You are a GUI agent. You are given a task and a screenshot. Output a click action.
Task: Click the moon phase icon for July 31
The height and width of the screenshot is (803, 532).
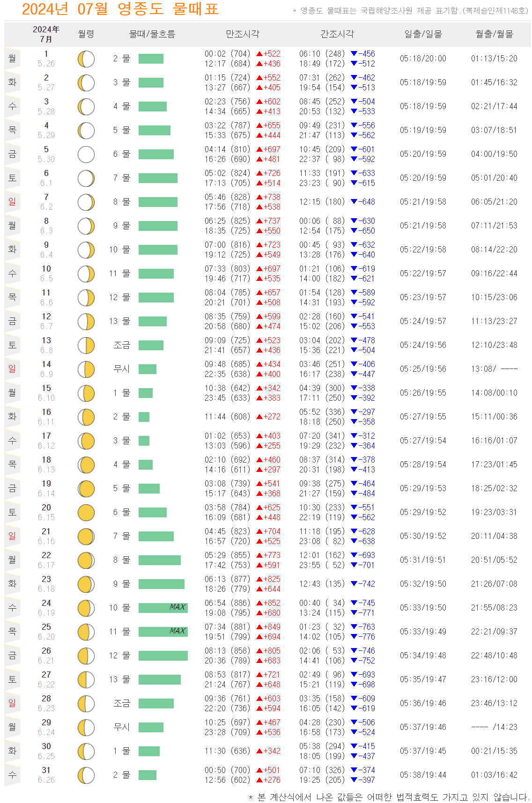[86, 775]
